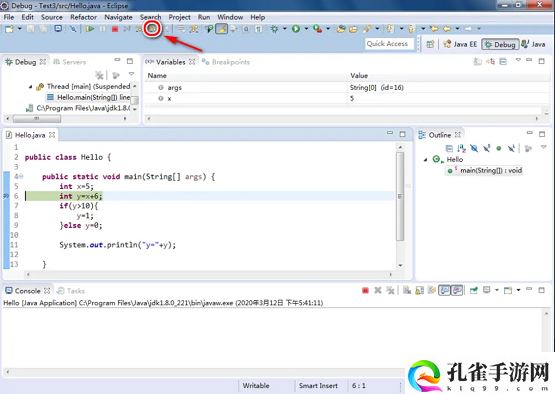Click the Debug view's horizontal scrollbar thumb

tap(37, 119)
